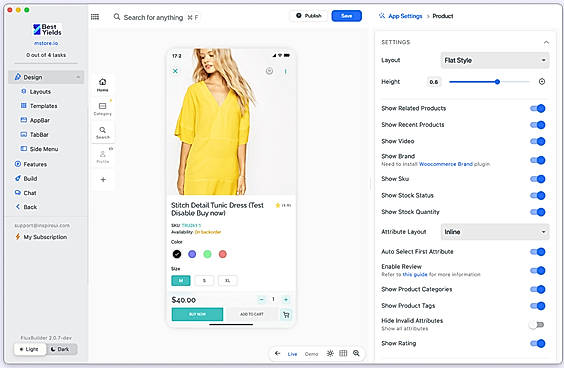Toggle Show Stock Quantity switch
The image size is (564, 368).
pos(538,212)
